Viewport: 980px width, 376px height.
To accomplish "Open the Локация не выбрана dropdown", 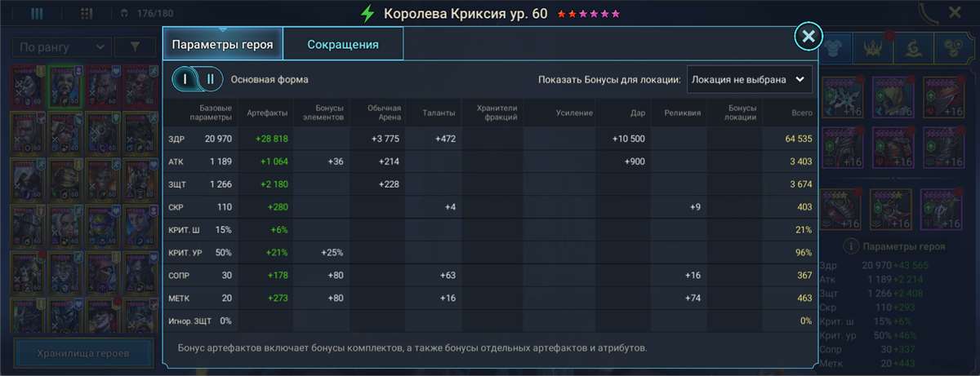I will coord(750,80).
